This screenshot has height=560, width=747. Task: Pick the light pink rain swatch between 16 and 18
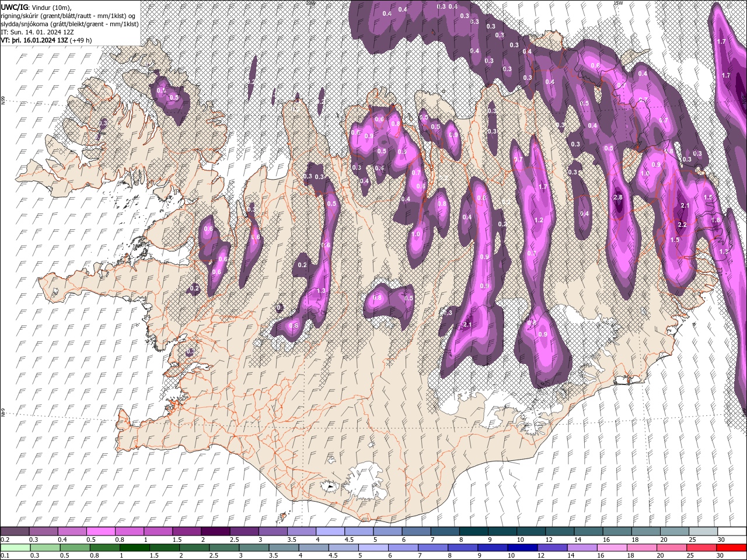click(x=612, y=548)
